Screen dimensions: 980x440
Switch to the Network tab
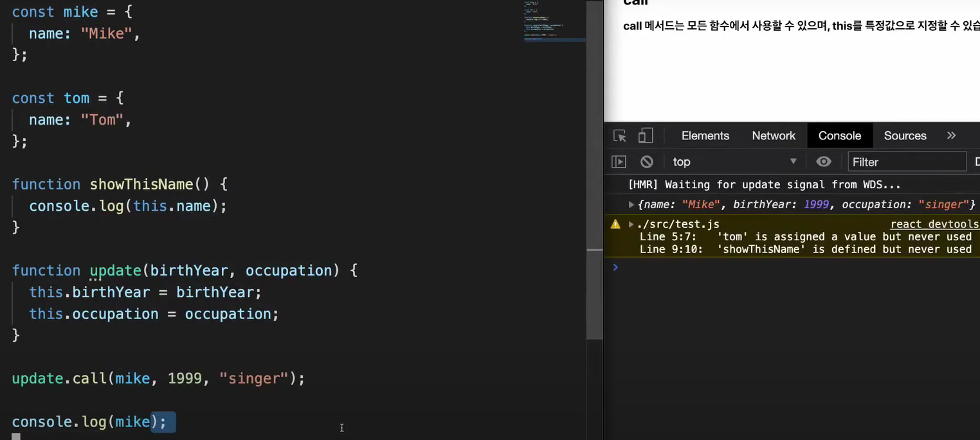coord(774,136)
